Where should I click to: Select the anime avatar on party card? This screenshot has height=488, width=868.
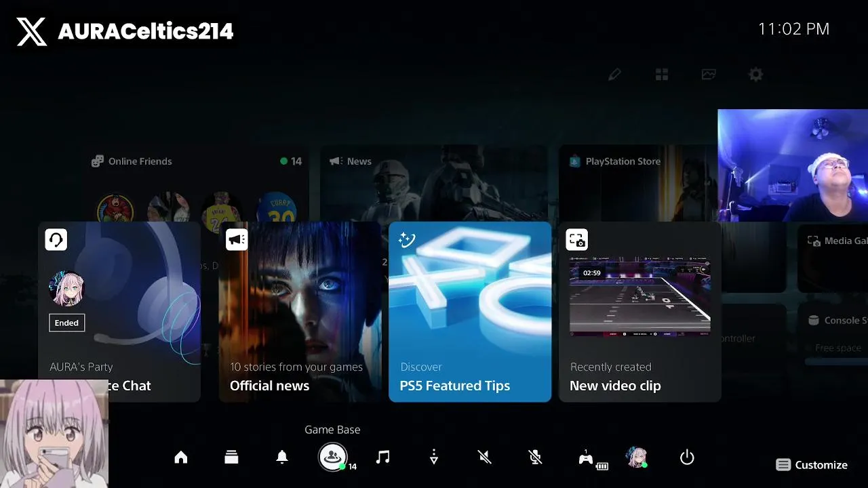(x=66, y=289)
